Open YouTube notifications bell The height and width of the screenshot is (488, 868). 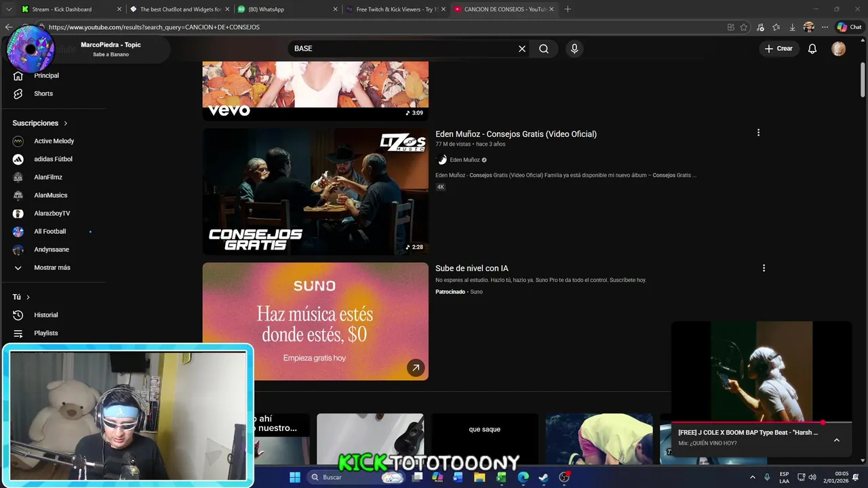[812, 49]
